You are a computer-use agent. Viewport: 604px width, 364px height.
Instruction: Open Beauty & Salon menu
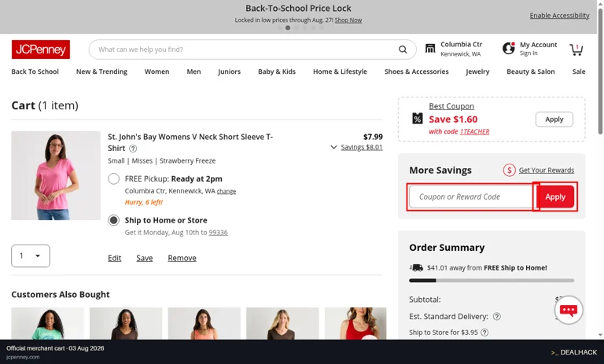tap(531, 72)
